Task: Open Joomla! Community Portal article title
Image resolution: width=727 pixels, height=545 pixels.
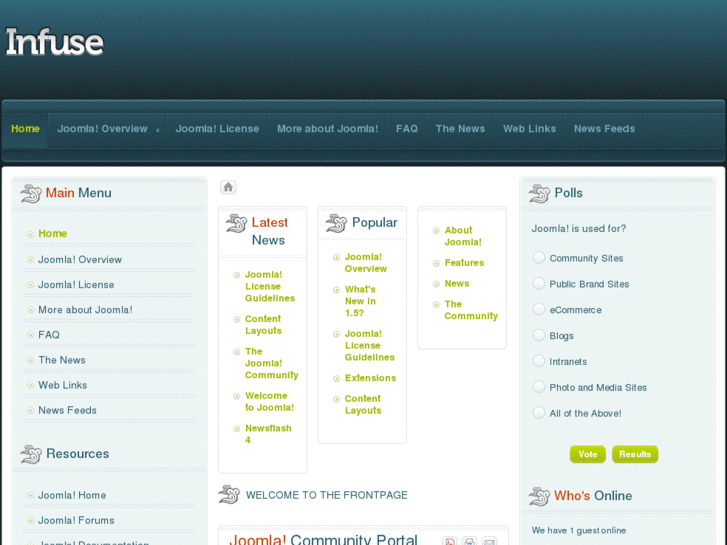Action: pos(324,540)
